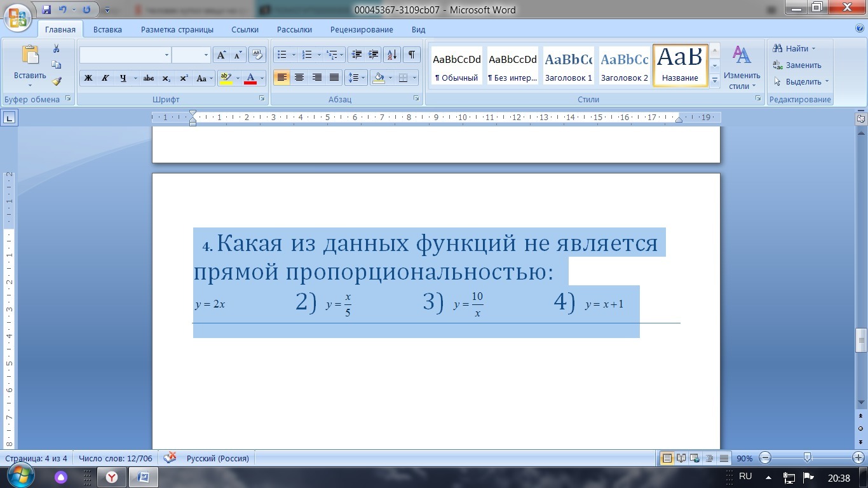Open the Рецензирование ribbon tab

362,29
